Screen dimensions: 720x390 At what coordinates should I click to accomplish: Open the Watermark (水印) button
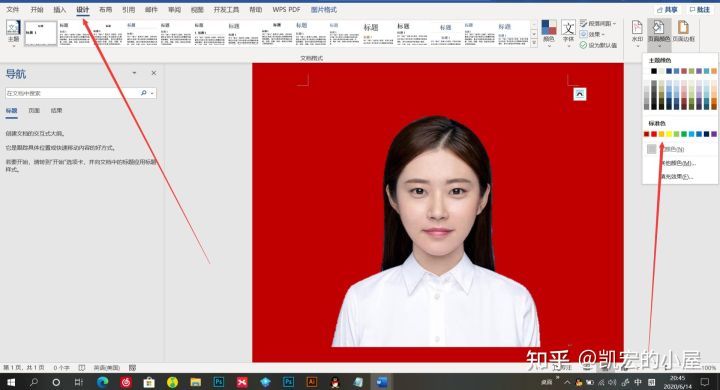[637, 32]
